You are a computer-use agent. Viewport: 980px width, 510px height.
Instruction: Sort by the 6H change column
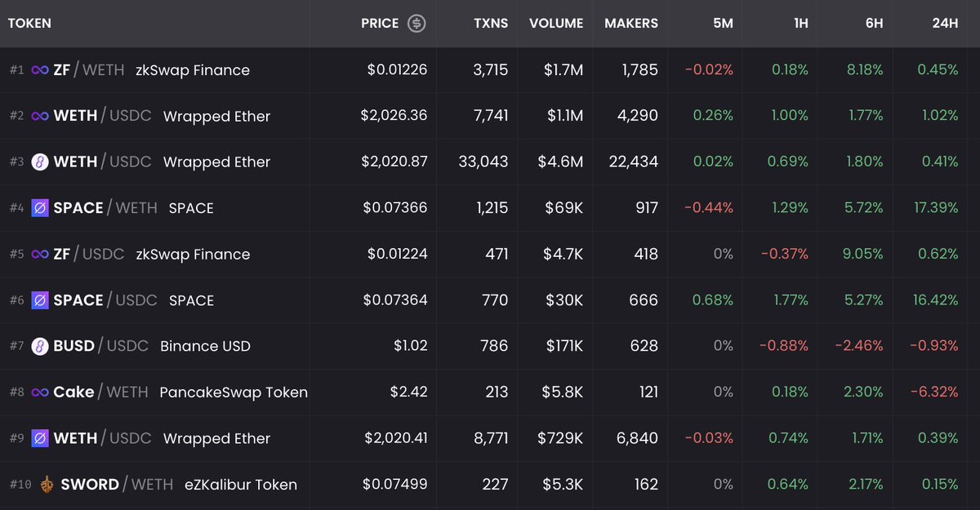click(874, 24)
